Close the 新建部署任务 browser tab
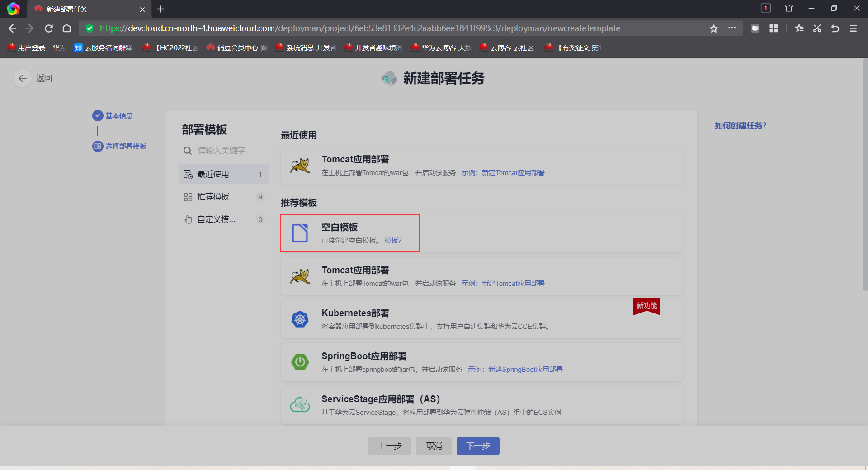This screenshot has height=470, width=868. pyautogui.click(x=142, y=9)
